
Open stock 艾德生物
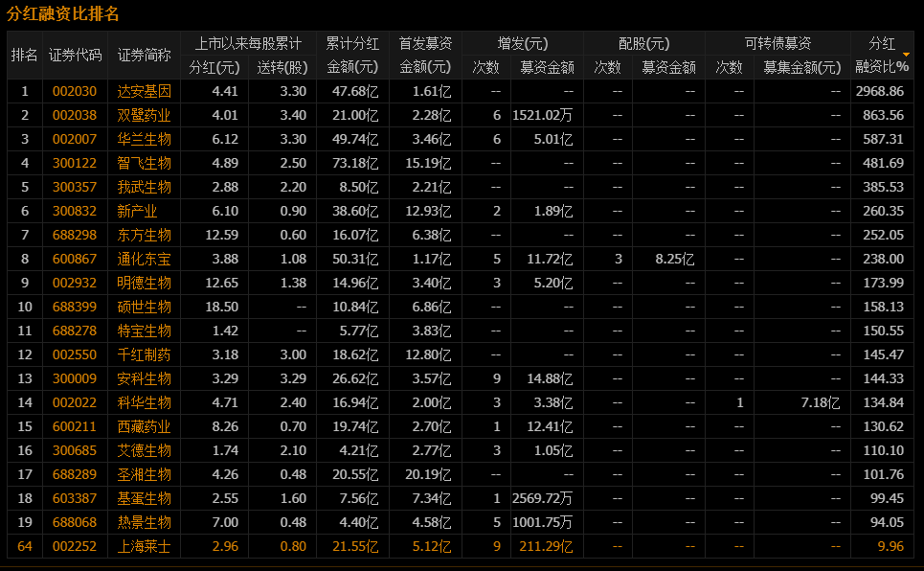[x=144, y=450]
